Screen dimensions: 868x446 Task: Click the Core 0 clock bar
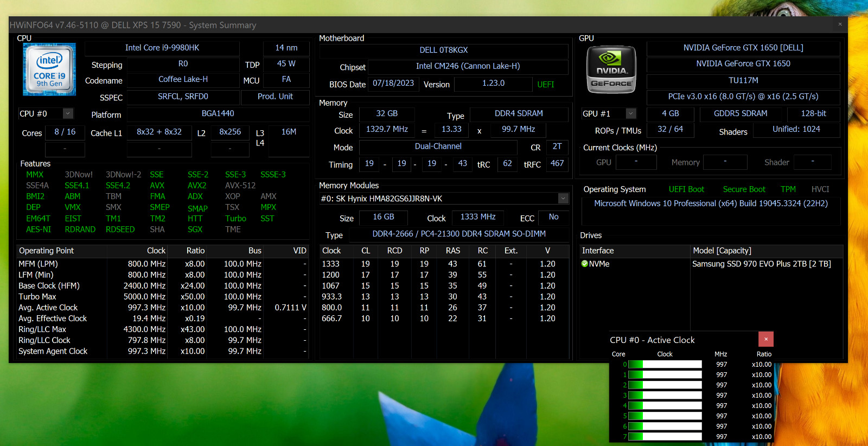[665, 365]
